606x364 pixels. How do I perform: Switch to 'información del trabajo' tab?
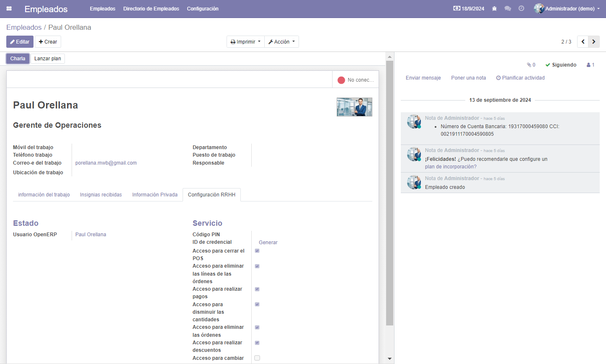coord(44,195)
